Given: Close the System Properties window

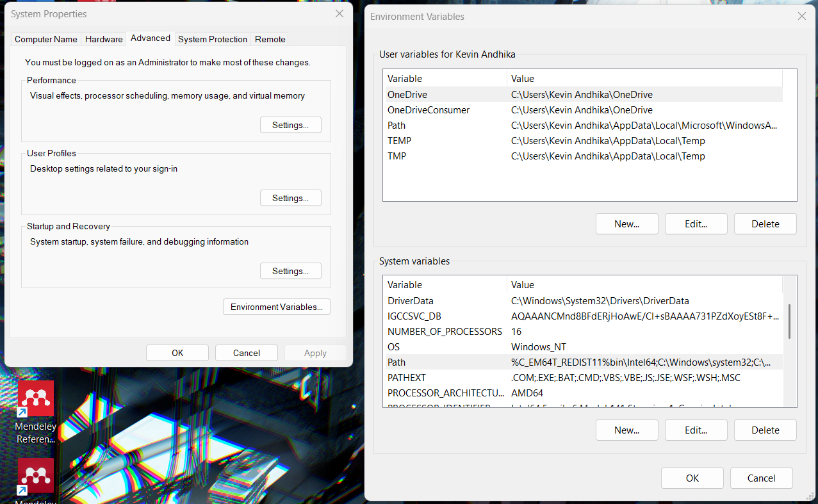Looking at the screenshot, I should point(339,13).
